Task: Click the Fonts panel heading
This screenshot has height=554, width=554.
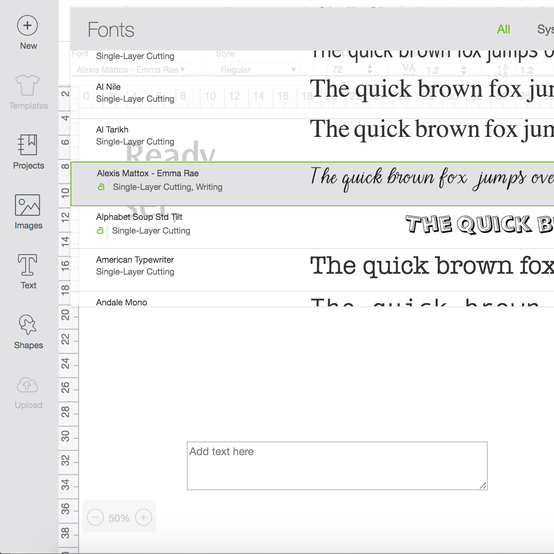Action: pyautogui.click(x=111, y=30)
